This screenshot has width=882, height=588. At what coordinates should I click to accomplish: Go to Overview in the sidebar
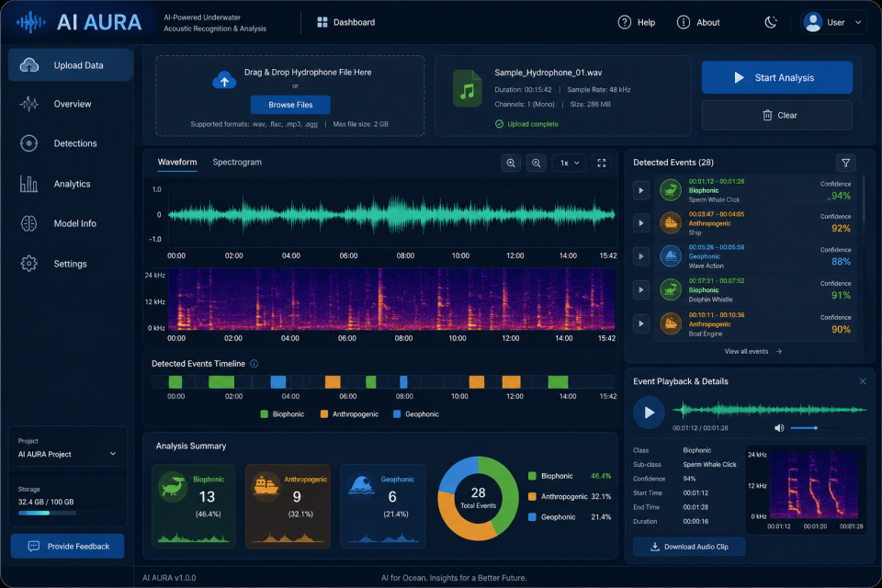click(x=71, y=104)
